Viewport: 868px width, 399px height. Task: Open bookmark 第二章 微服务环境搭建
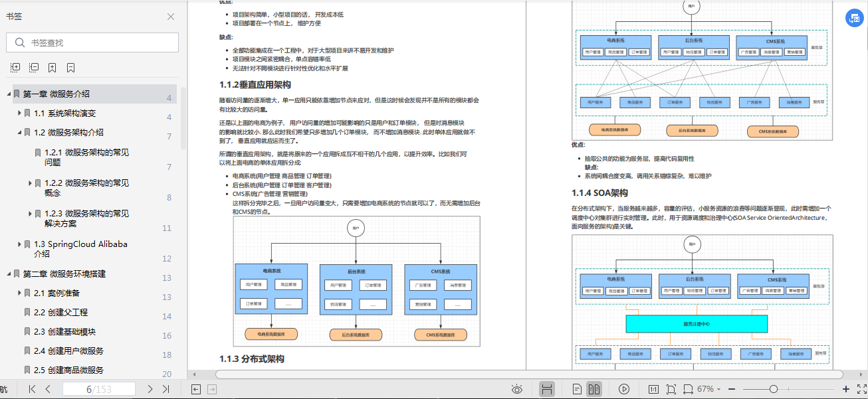[64, 274]
